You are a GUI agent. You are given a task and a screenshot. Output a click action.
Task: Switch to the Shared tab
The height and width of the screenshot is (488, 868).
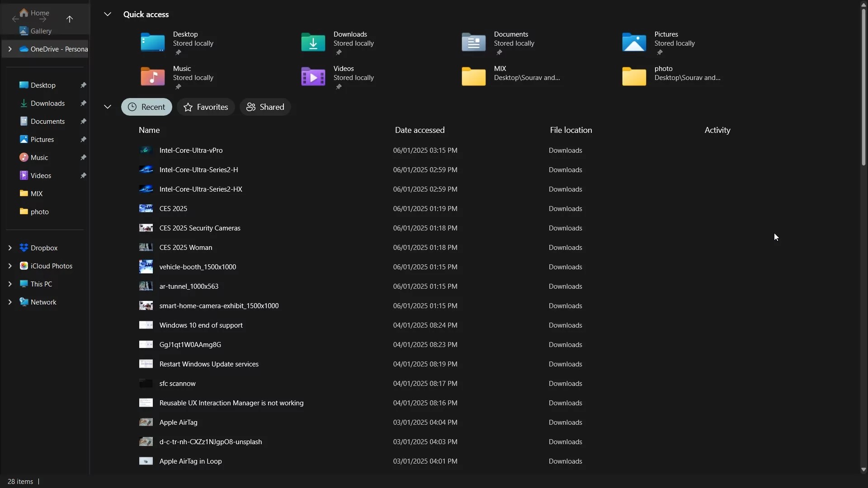pos(265,107)
